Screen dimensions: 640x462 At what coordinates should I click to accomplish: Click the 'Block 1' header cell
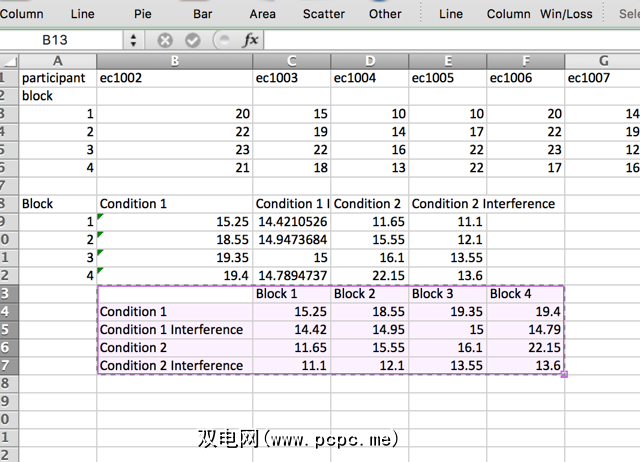(x=291, y=293)
